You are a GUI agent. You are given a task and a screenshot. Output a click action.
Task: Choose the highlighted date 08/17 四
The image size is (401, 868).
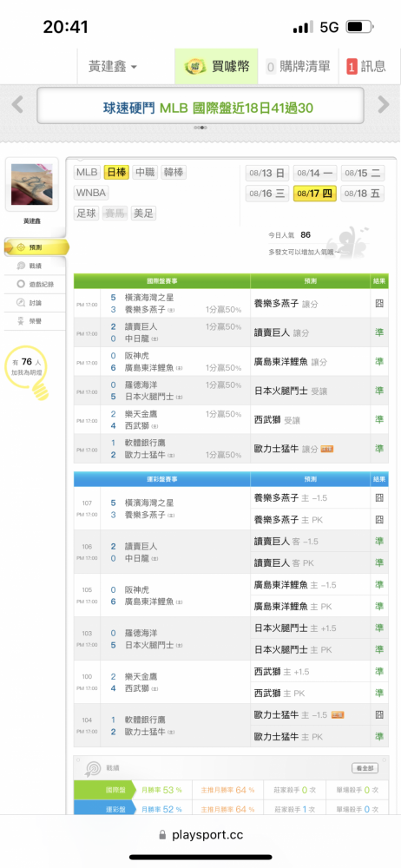tap(314, 194)
